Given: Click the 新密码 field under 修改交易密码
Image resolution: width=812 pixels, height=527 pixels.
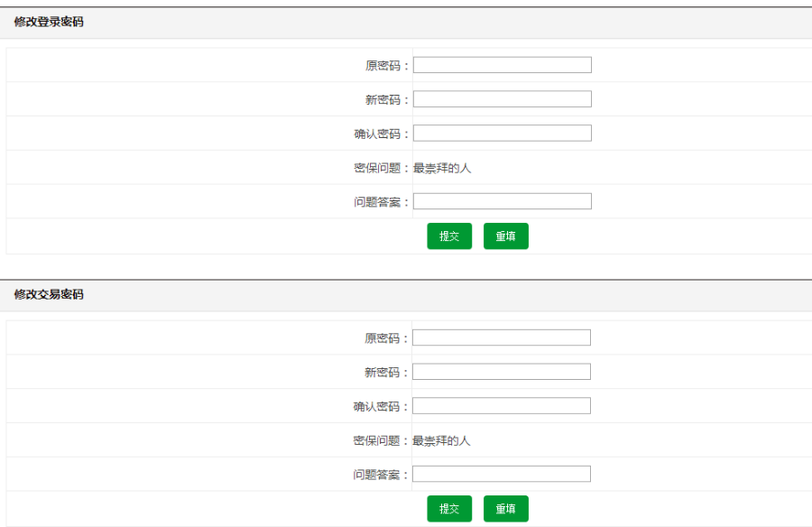Looking at the screenshot, I should (x=502, y=371).
